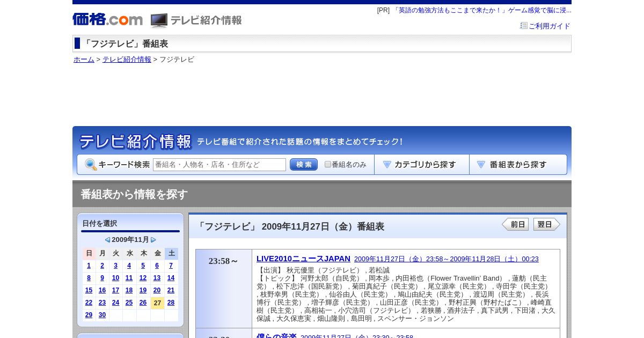Select November 8 in calendar
The width and height of the screenshot is (644, 338).
point(89,278)
